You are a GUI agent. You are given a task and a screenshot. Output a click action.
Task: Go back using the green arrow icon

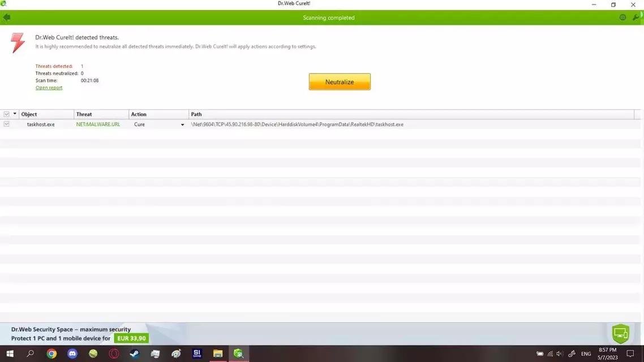click(x=7, y=17)
